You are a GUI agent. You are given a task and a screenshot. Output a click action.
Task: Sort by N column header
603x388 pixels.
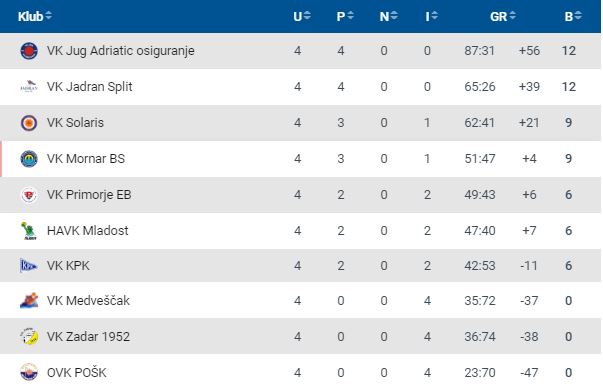388,16
